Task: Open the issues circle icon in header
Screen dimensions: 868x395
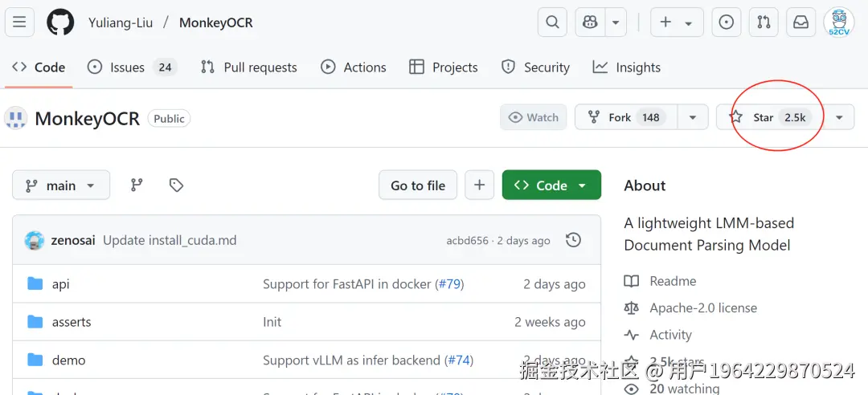Action: 726,22
